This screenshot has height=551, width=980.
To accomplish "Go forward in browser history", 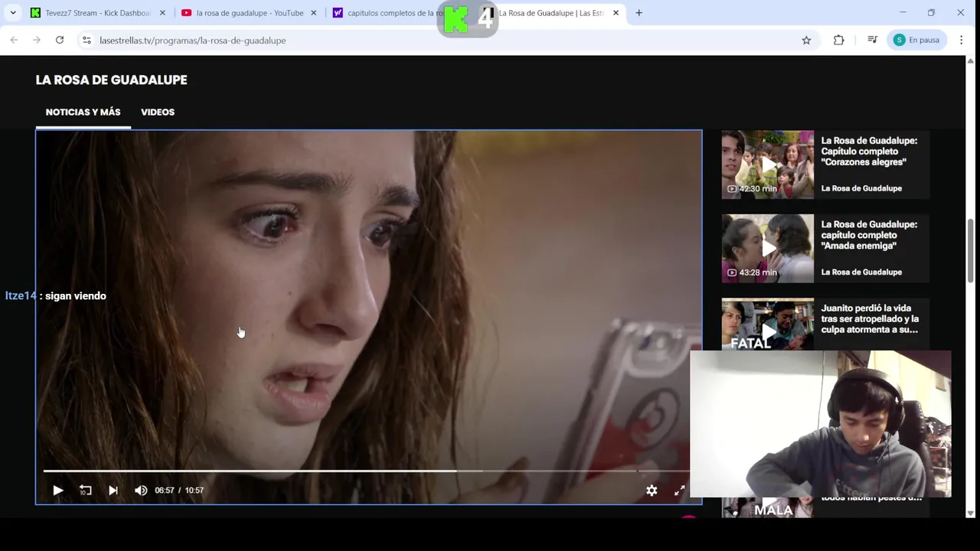I will click(x=37, y=40).
